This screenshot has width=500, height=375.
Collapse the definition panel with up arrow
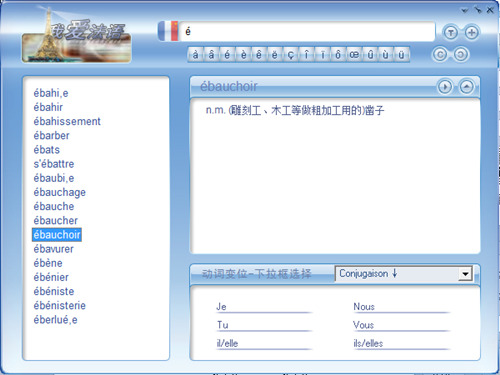[x=466, y=87]
